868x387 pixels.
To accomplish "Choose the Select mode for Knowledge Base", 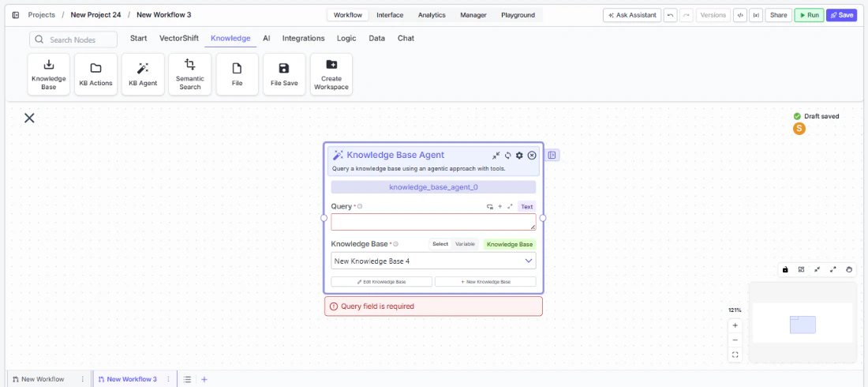I will 440,244.
